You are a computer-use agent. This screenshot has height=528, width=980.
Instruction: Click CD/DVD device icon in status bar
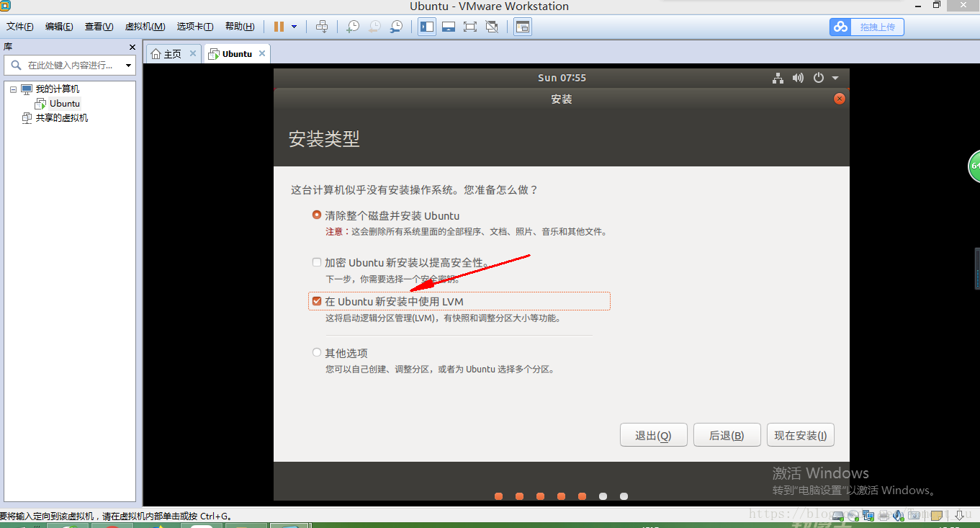point(853,516)
